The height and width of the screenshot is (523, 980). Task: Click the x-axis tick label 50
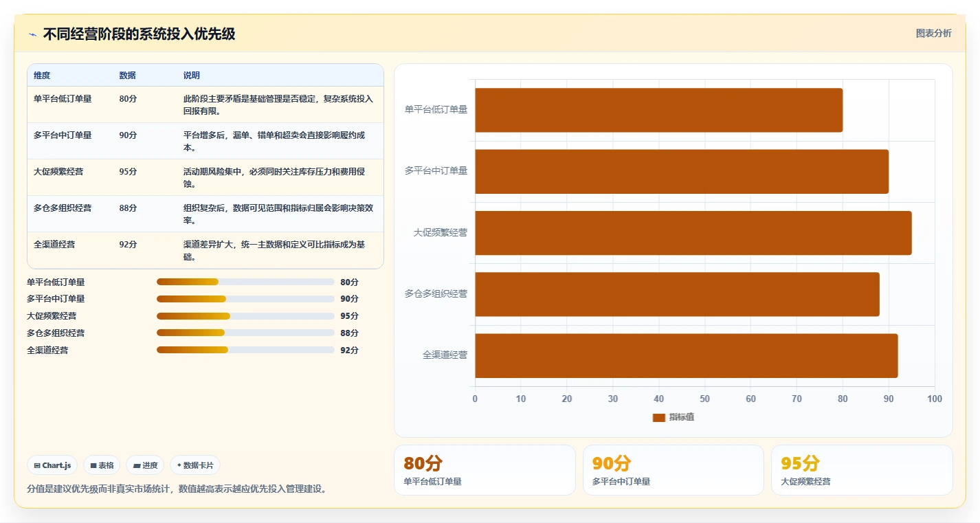point(704,399)
